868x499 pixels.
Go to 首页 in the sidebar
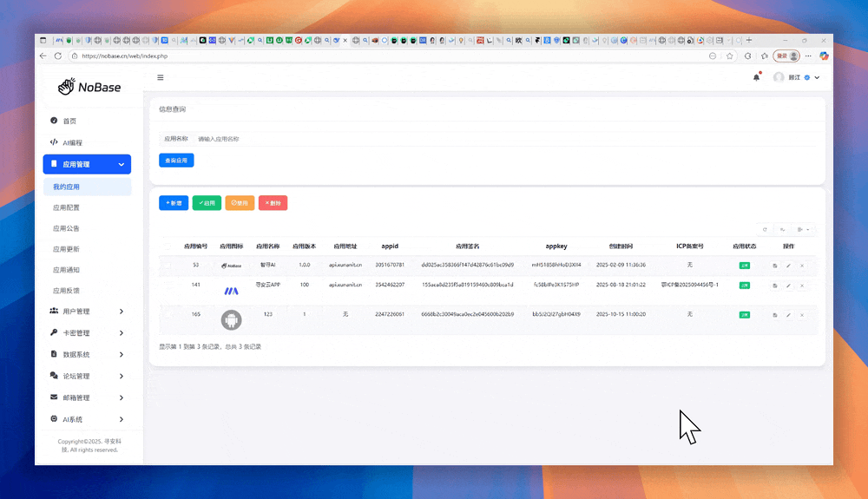coord(69,121)
